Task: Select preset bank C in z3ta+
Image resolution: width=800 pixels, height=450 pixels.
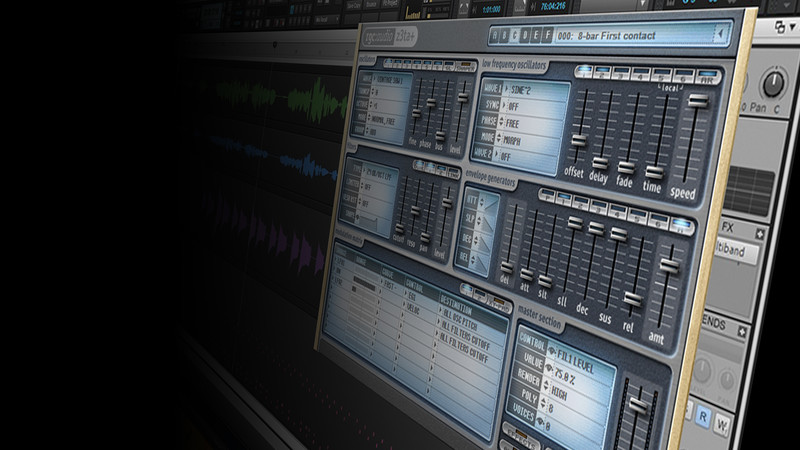Action: pos(515,36)
